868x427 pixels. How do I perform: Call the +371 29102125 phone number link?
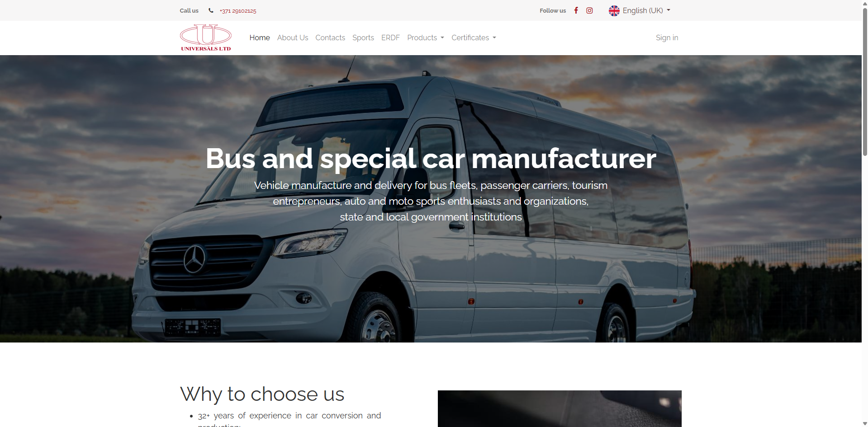(x=238, y=11)
